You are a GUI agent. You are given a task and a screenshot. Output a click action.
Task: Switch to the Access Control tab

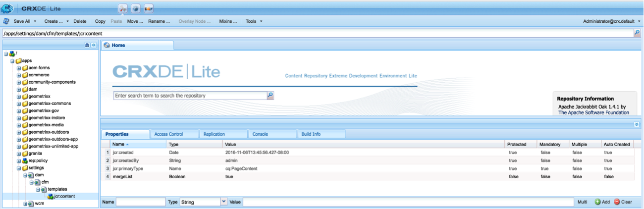(x=168, y=134)
